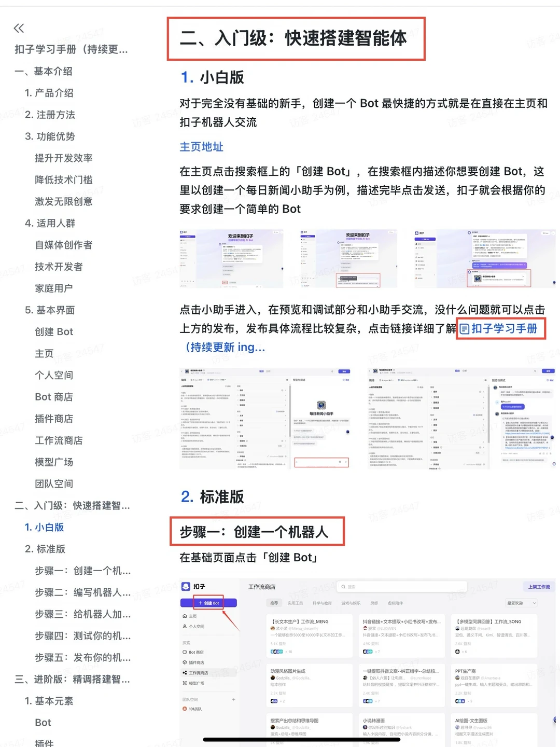Jump to 家庭用户 heading

(x=54, y=288)
